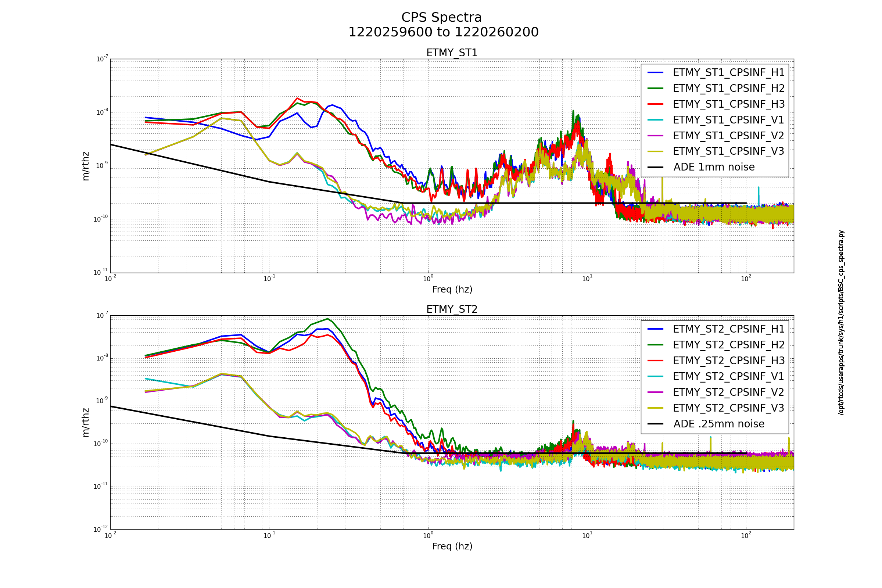The height and width of the screenshot is (588, 882).
Task: Click the "Freq (hz)" label under ETMY_ST2 plot
Action: pos(452,546)
